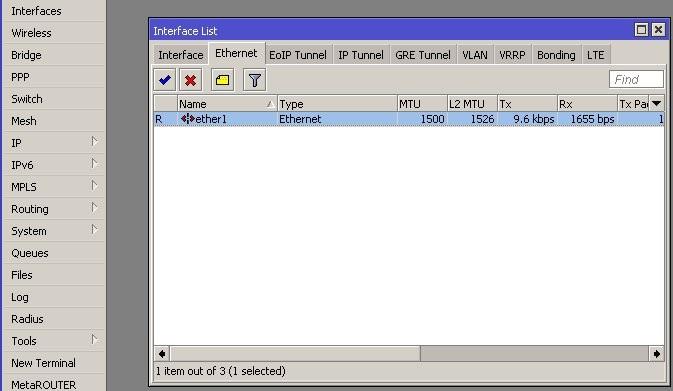Open the columns dropdown arrow in the table header
The width and height of the screenshot is (673, 391).
point(656,103)
